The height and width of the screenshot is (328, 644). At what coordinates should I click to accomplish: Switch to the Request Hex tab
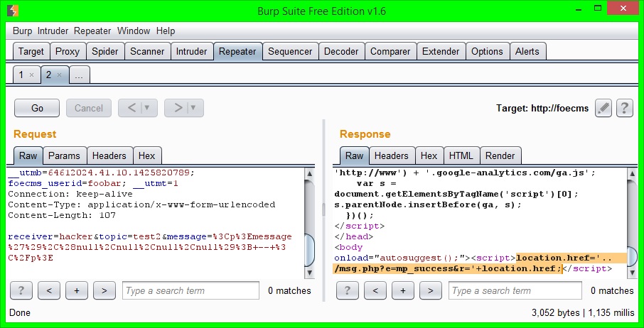coord(146,155)
